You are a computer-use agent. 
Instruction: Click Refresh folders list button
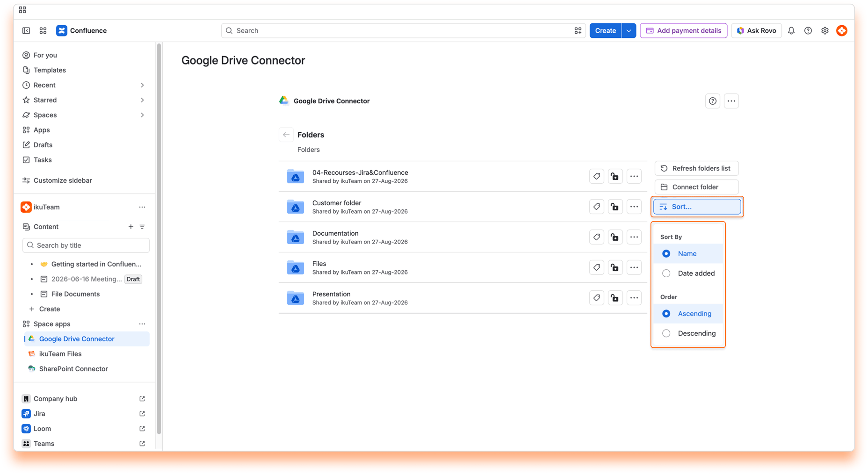(x=697, y=168)
